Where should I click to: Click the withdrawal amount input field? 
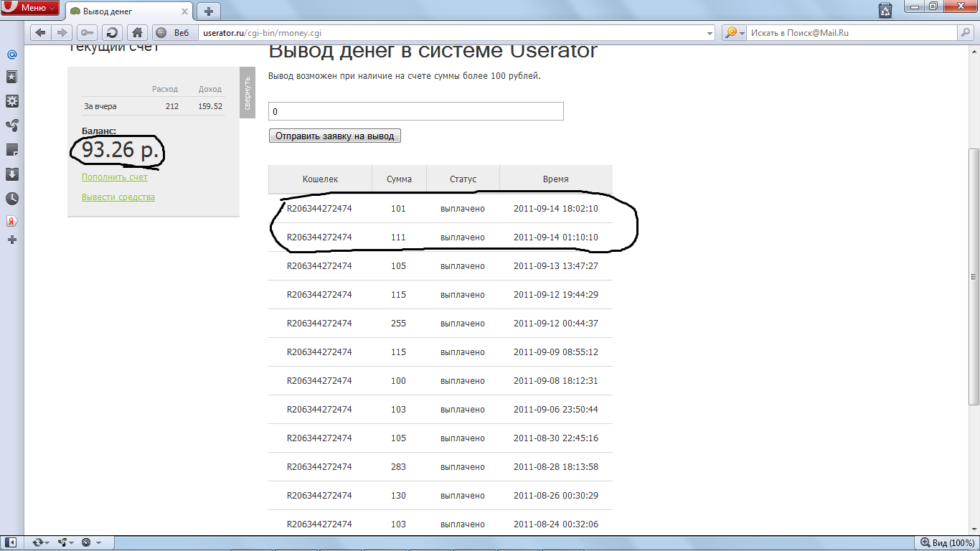(x=416, y=111)
